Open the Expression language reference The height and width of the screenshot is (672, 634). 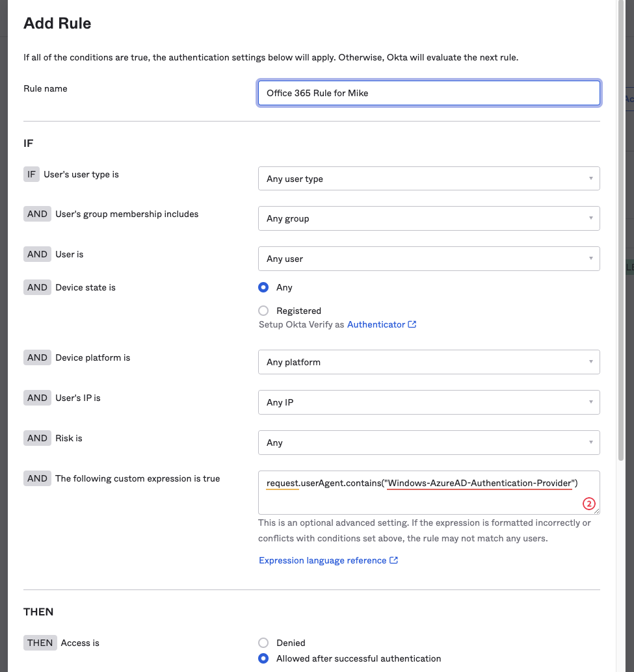pyautogui.click(x=323, y=560)
